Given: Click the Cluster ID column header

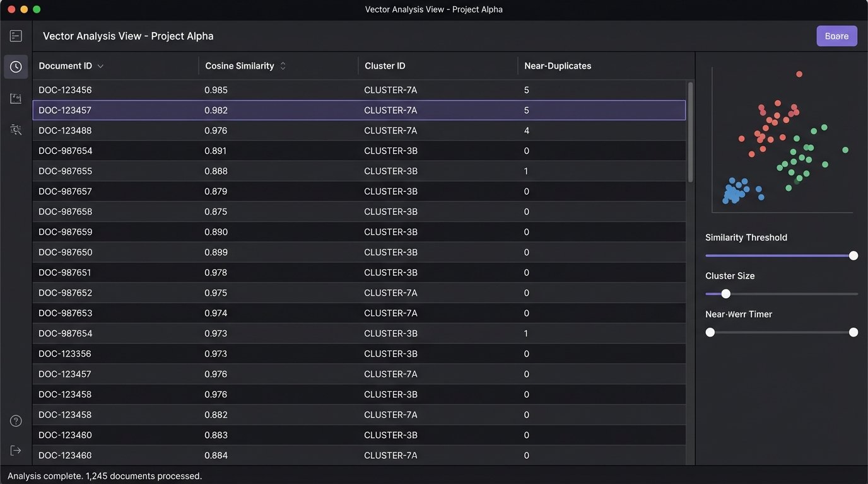Looking at the screenshot, I should (x=385, y=66).
